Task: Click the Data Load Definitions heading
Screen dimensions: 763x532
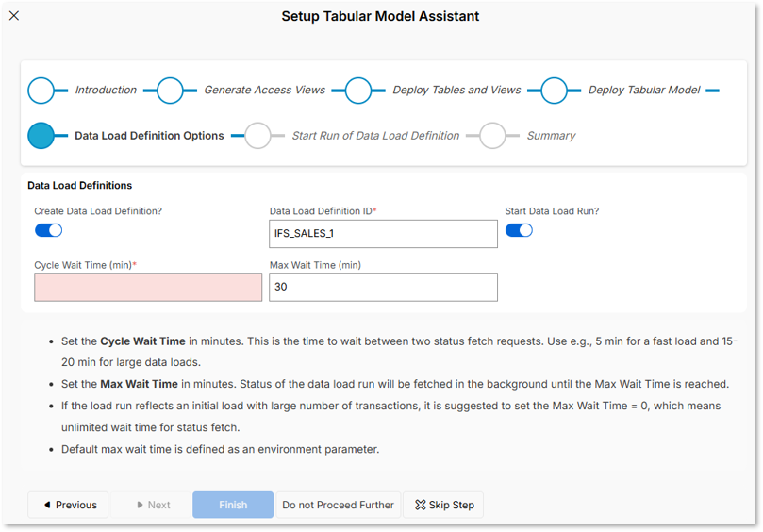Action: pos(80,186)
